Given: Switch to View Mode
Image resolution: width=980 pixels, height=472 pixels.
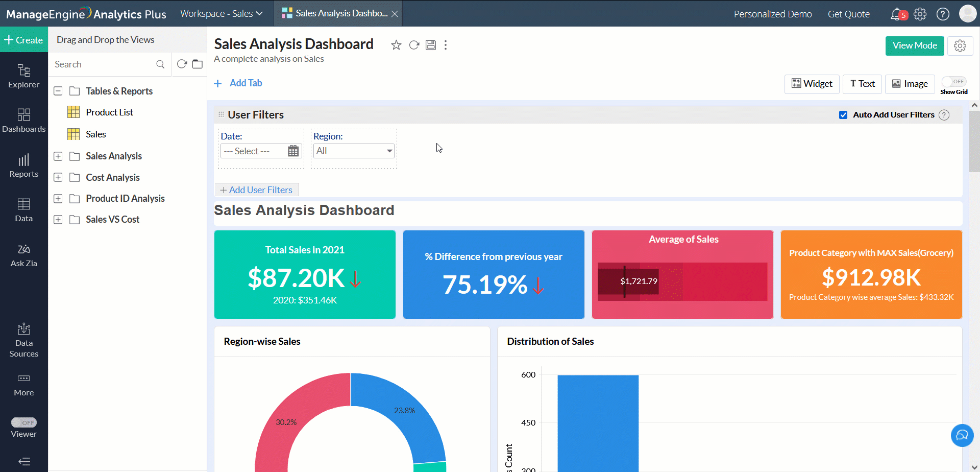Looking at the screenshot, I should pyautogui.click(x=915, y=45).
